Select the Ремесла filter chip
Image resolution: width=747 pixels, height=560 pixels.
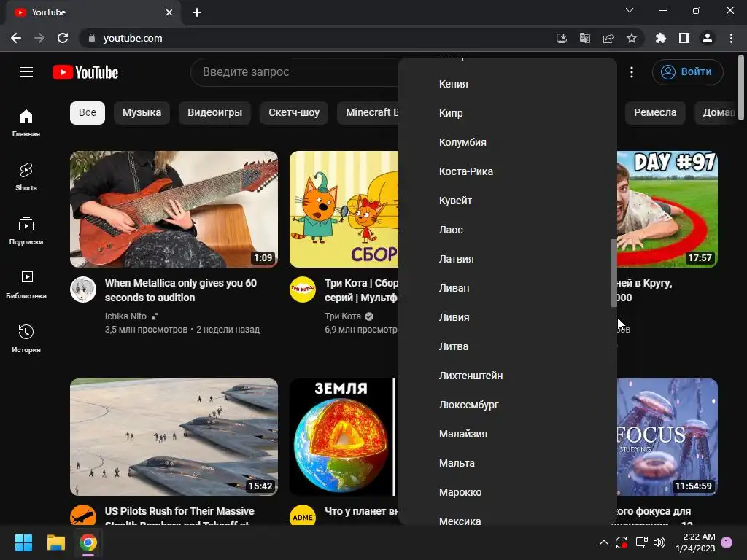point(655,112)
